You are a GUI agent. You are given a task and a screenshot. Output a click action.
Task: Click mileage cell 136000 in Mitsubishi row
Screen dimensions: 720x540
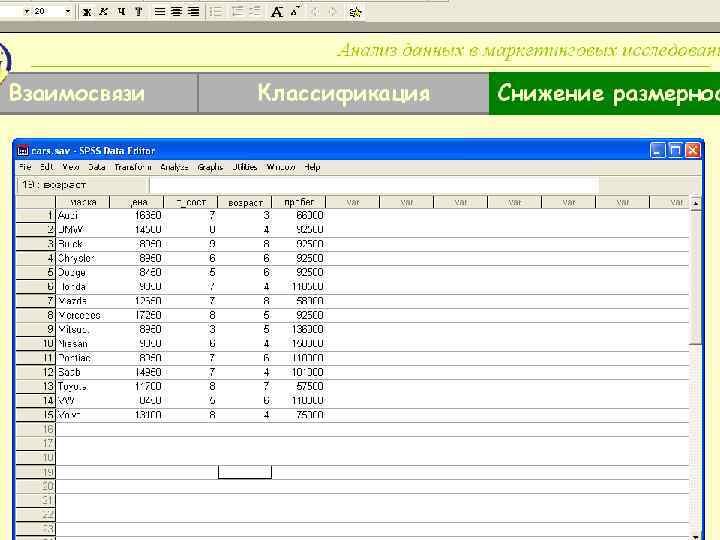298,330
